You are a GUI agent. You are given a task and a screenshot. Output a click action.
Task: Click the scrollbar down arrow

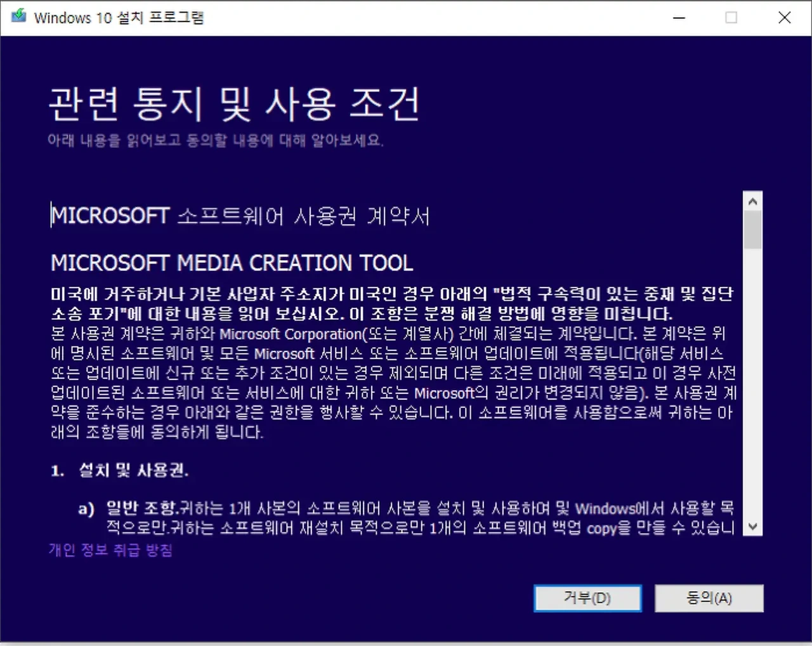click(752, 527)
